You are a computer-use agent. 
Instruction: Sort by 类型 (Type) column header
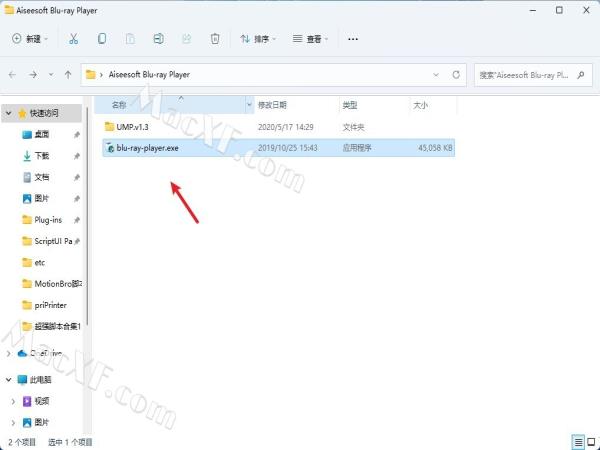pos(350,105)
